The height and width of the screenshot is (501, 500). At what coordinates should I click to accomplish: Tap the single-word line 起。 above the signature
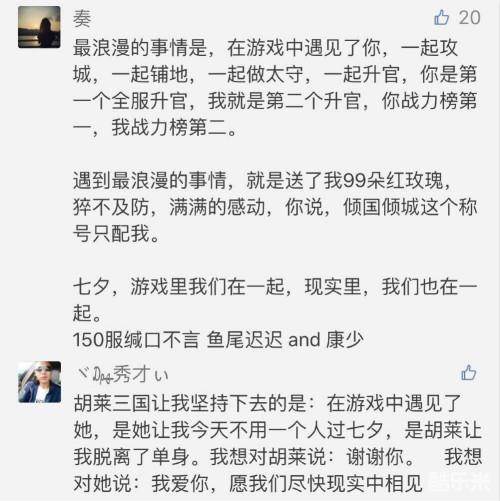[87, 313]
